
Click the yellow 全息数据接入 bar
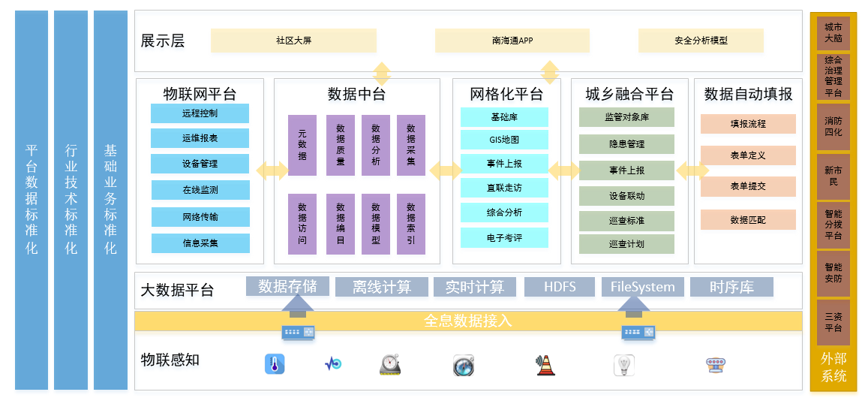click(468, 321)
